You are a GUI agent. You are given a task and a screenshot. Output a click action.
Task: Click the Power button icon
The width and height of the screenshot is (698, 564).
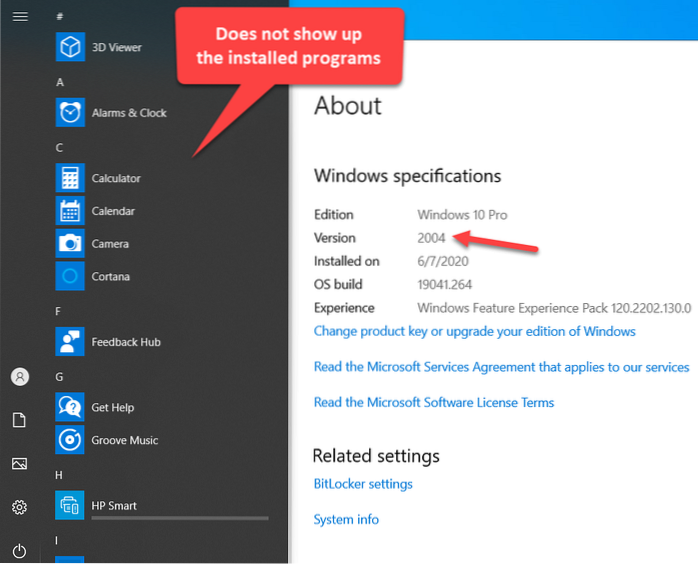click(x=19, y=551)
